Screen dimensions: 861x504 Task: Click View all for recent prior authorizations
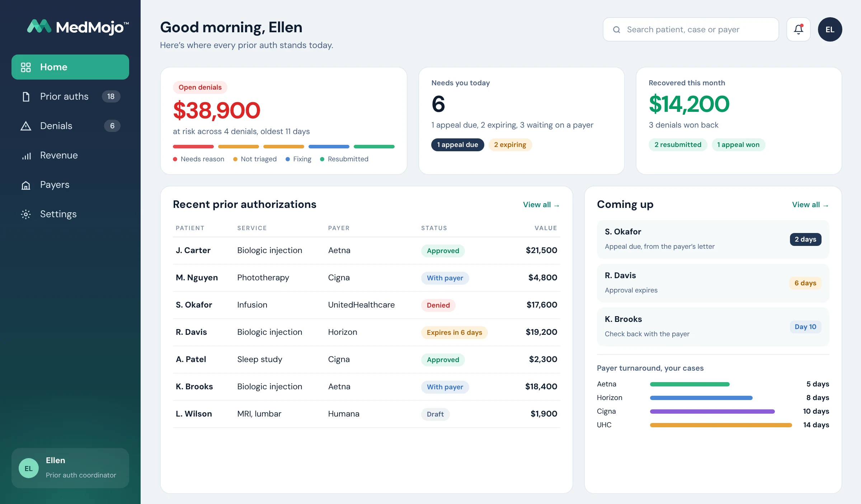click(x=541, y=205)
